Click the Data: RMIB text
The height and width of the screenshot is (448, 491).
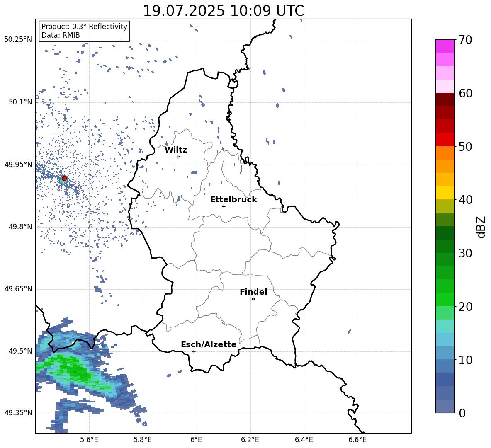[x=61, y=35]
